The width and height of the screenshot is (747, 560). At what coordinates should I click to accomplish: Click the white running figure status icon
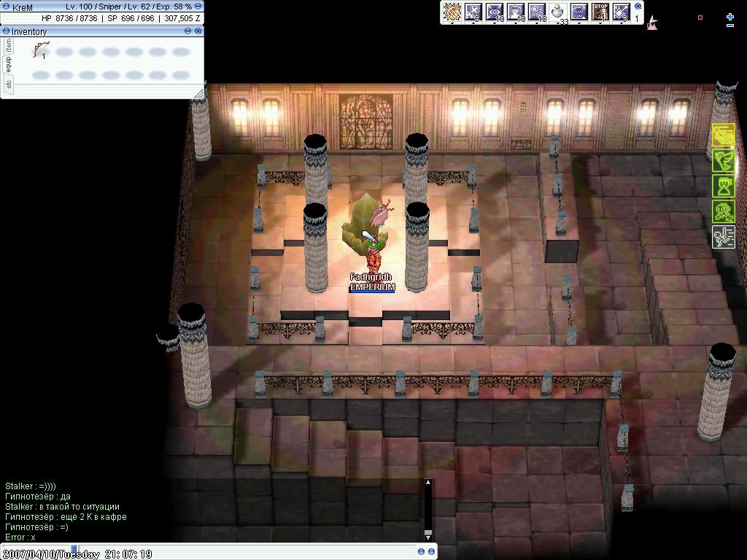tap(724, 237)
